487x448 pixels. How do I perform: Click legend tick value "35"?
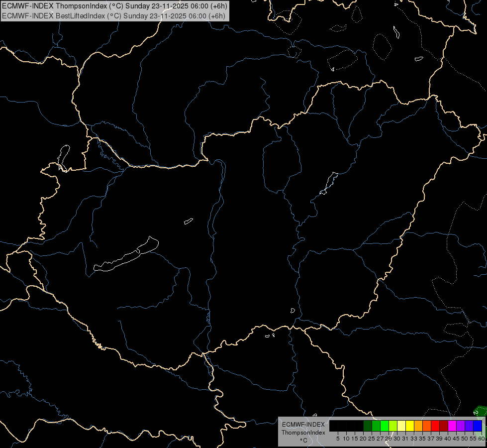pyautogui.click(x=422, y=439)
